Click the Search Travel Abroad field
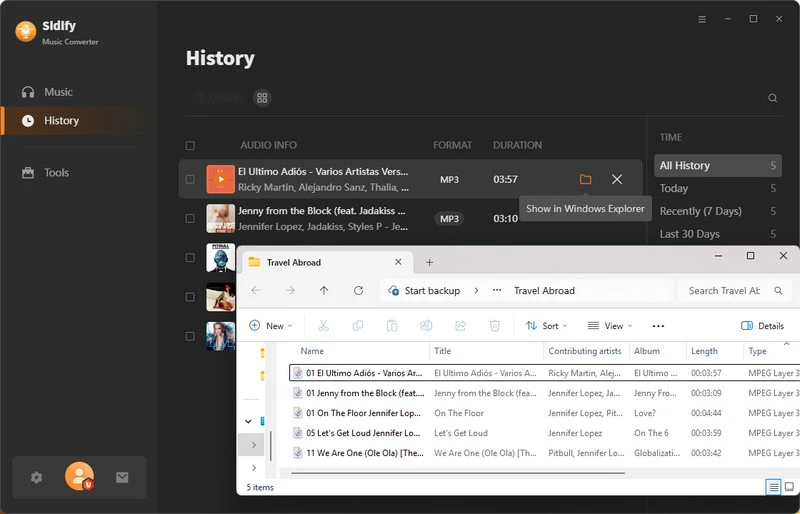 (735, 290)
